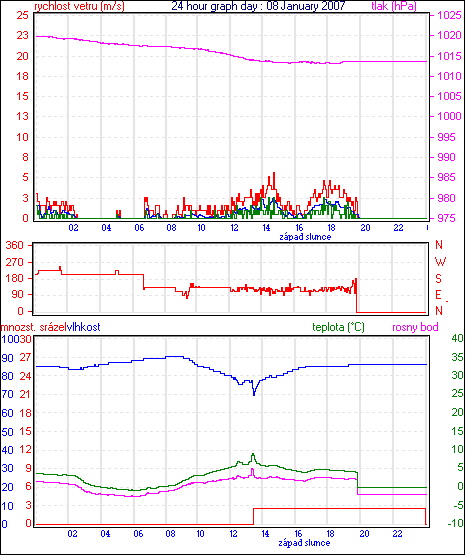Viewport: 466px width, 556px height.
Task: Click the humidity dip near hour 13
Action: (x=254, y=393)
